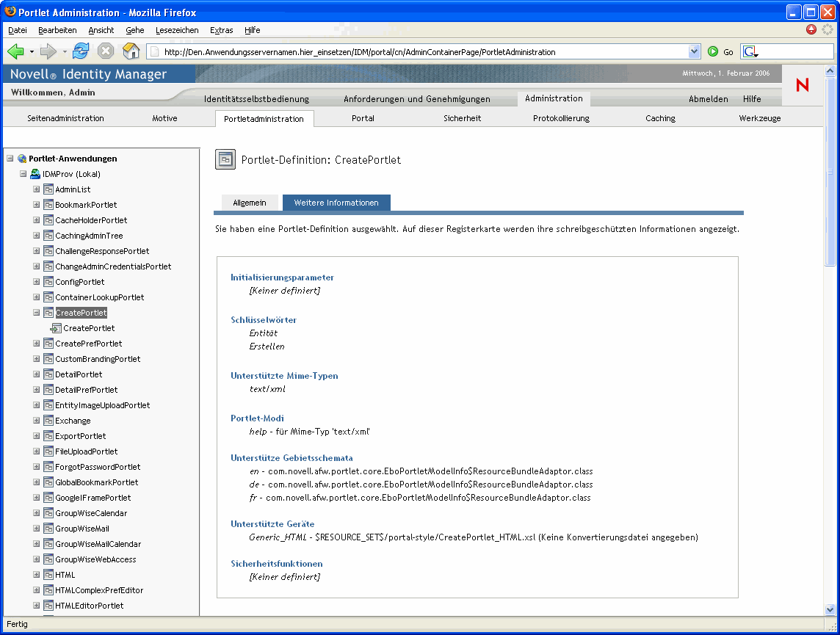Open the Back button history dropdown arrow
840x635 pixels.
[32, 52]
